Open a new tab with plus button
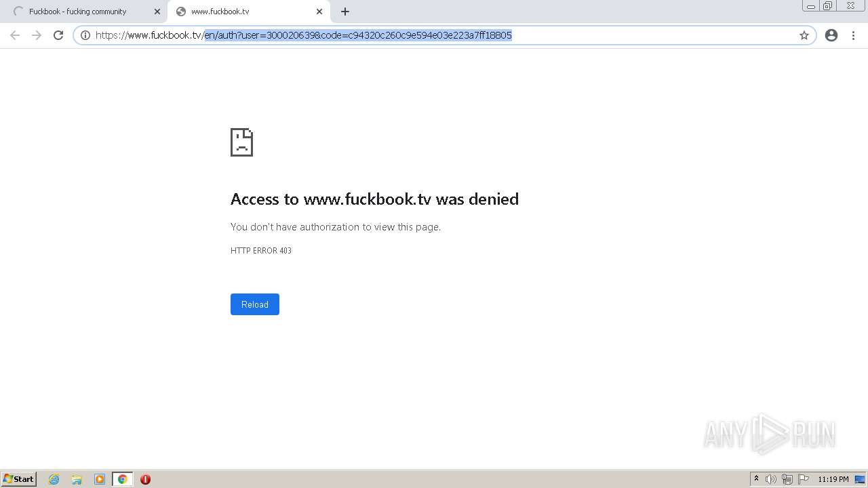Image resolution: width=868 pixels, height=488 pixels. (x=345, y=12)
